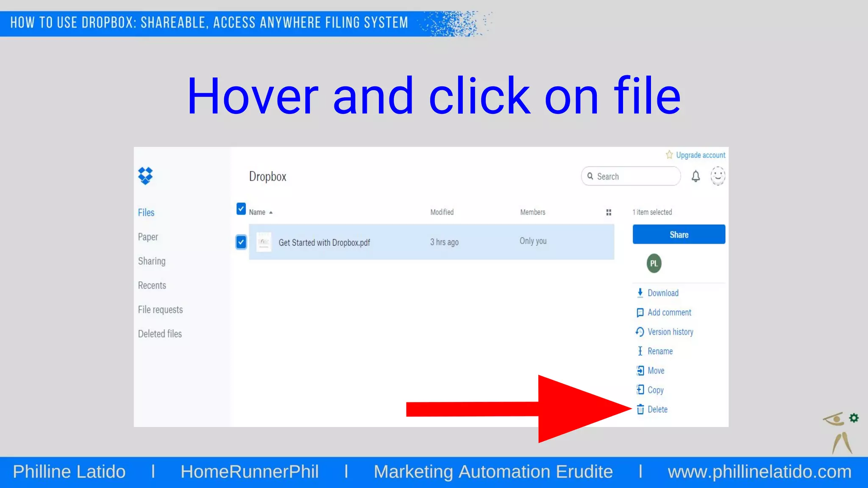Viewport: 868px width, 488px height.
Task: Click the Upgrade account link
Action: click(701, 155)
